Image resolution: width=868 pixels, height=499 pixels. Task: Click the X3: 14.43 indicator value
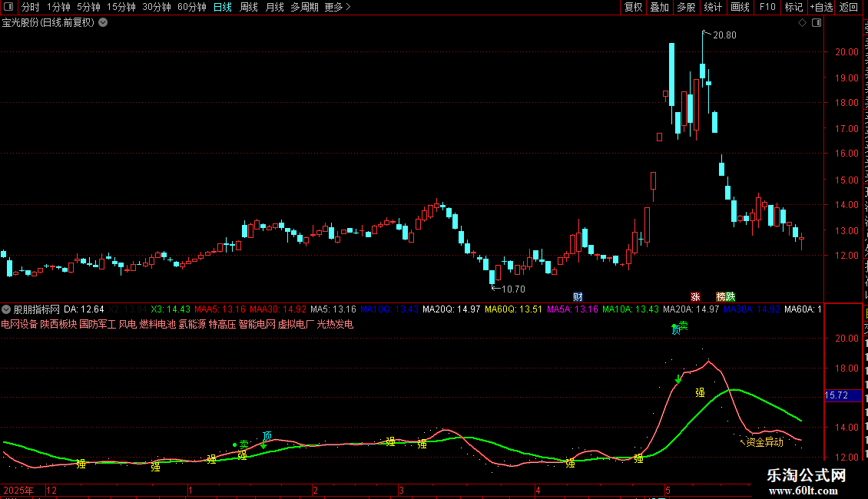pos(171,309)
